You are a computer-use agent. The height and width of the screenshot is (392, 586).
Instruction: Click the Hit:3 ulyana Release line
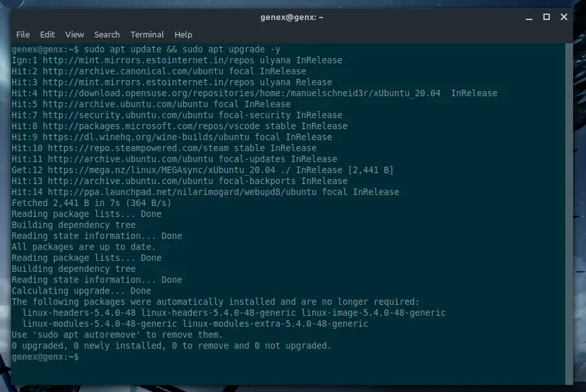[x=172, y=82]
